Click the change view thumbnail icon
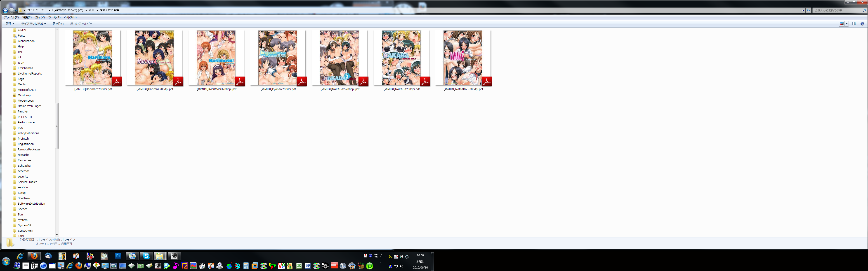Viewport: 868px width, 271px height. click(842, 23)
